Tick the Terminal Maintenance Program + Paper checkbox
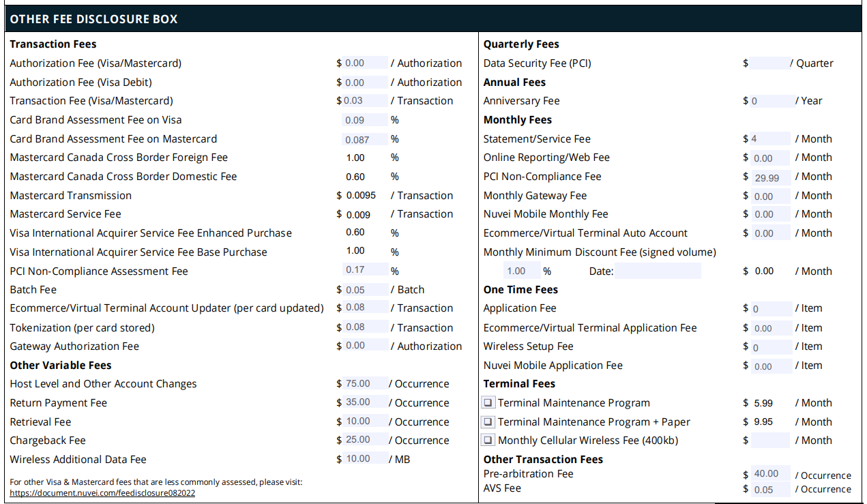 [x=488, y=422]
